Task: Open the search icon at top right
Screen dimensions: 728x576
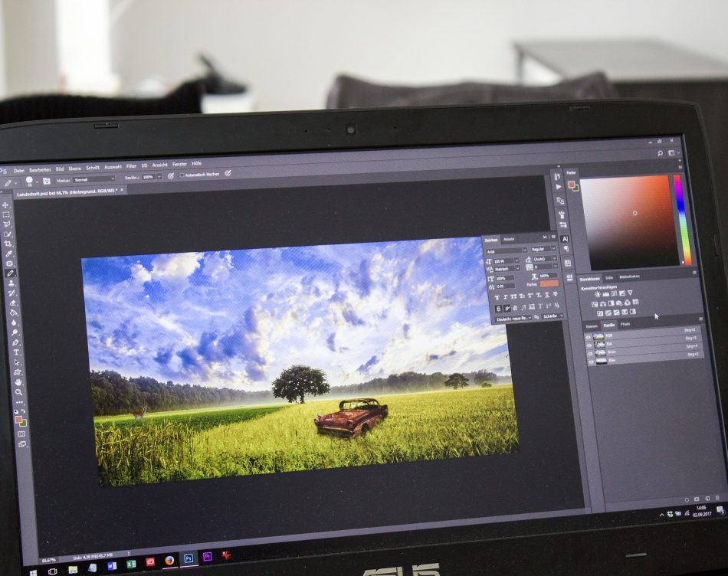Action: 661,153
